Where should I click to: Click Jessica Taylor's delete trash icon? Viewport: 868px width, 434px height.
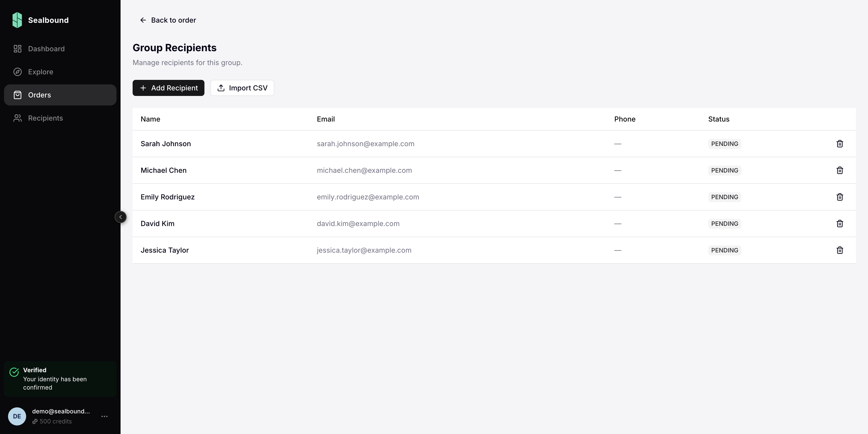click(x=839, y=250)
